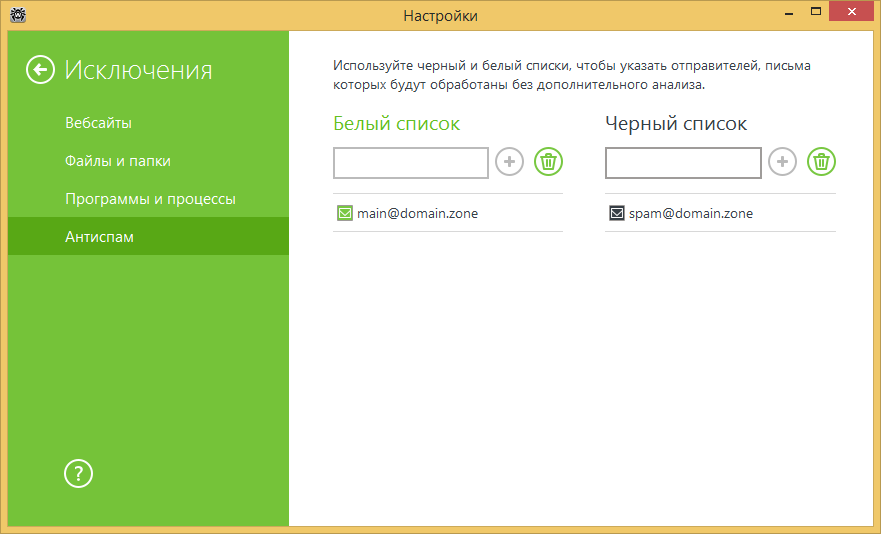Select the Антиспам section
Viewport: 881px width, 534px height.
pyautogui.click(x=148, y=237)
